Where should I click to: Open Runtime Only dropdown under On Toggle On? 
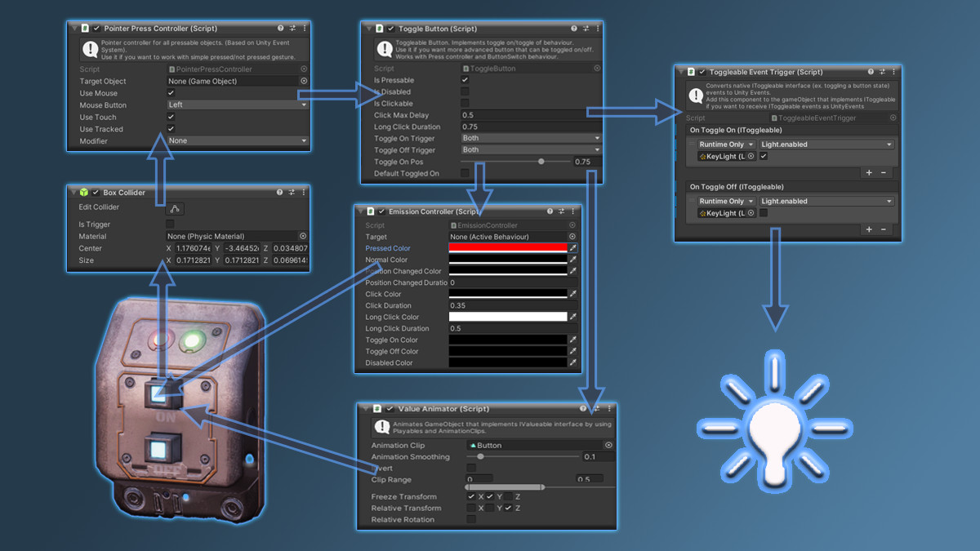pos(726,144)
